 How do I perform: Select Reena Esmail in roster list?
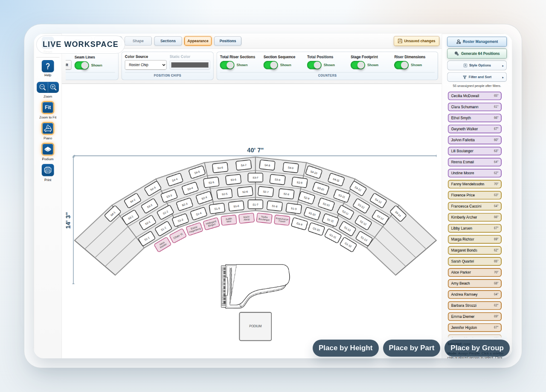coord(475,162)
